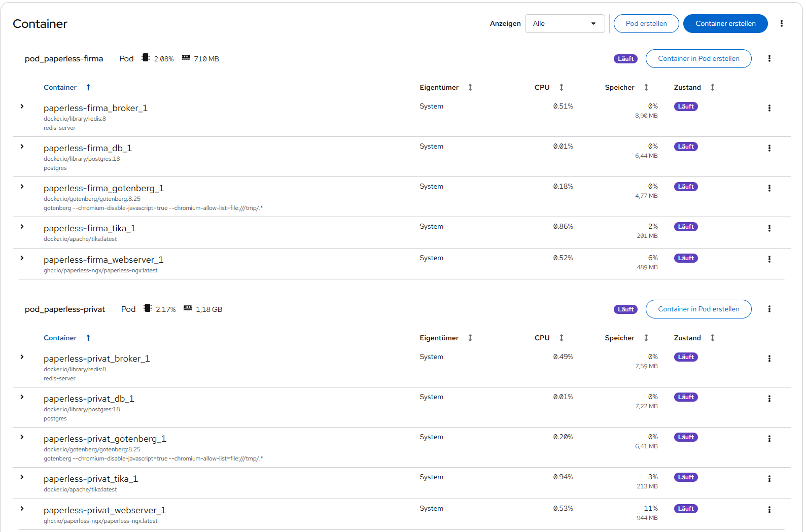Image resolution: width=806 pixels, height=532 pixels.
Task: Create container in pod_paperless-firma
Action: point(698,58)
